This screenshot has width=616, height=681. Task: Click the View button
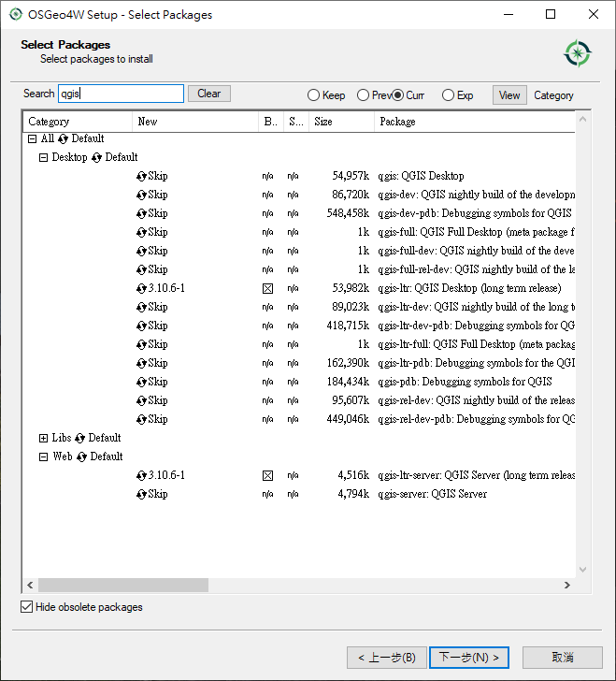tap(509, 95)
